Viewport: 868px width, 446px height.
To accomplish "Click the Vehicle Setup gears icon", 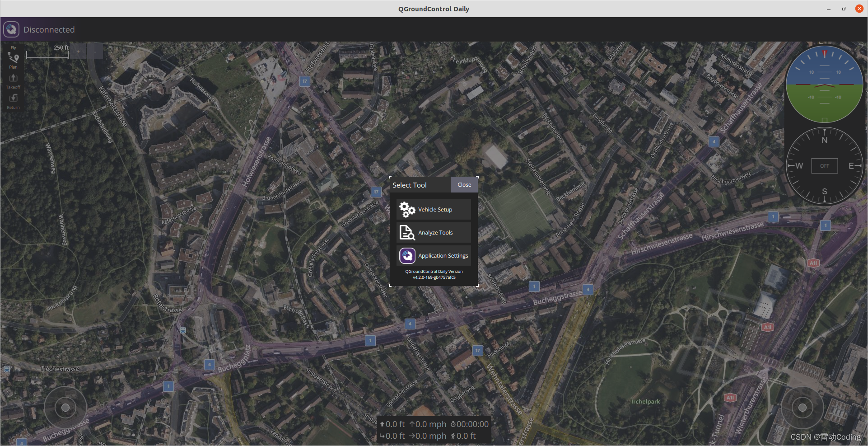I will 407,210.
